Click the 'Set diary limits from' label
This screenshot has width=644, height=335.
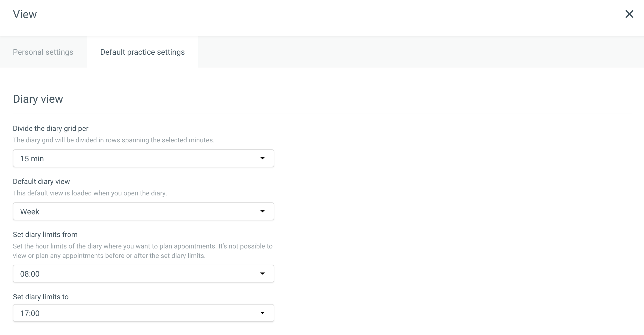tap(45, 234)
